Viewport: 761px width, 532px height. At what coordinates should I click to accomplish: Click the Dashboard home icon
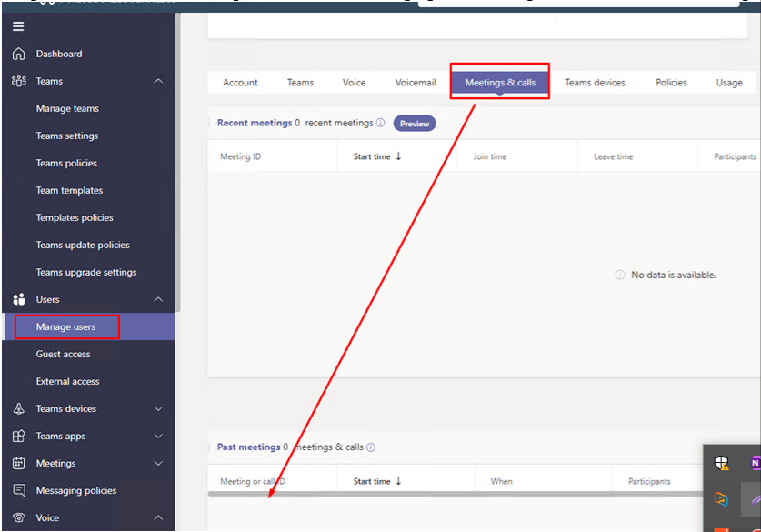(18, 54)
